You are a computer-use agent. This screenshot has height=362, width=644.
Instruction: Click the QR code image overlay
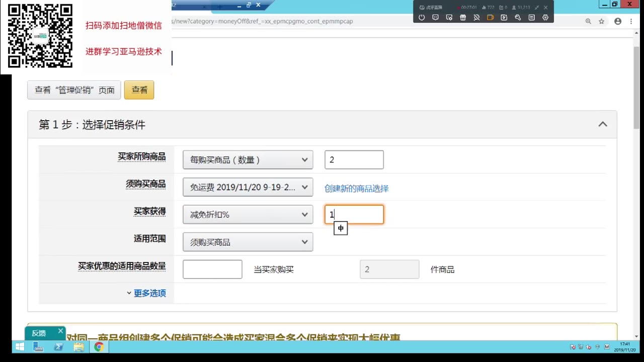pos(41,36)
